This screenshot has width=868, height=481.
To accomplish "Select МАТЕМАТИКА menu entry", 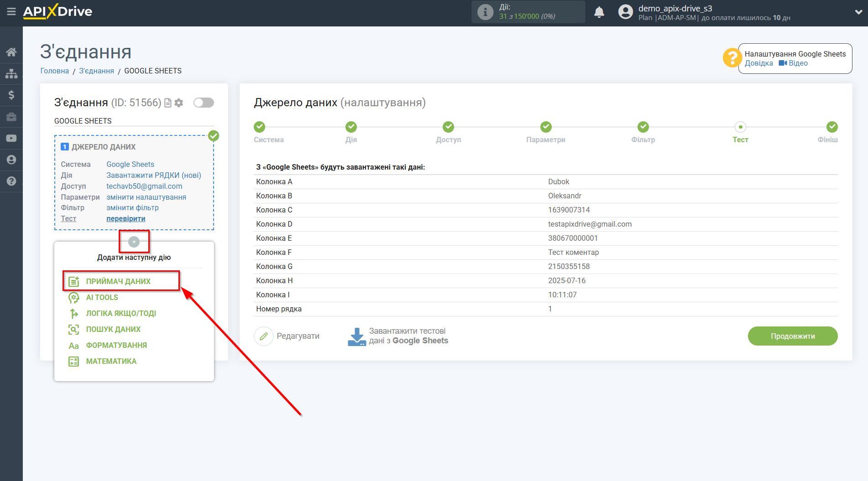I will click(111, 362).
